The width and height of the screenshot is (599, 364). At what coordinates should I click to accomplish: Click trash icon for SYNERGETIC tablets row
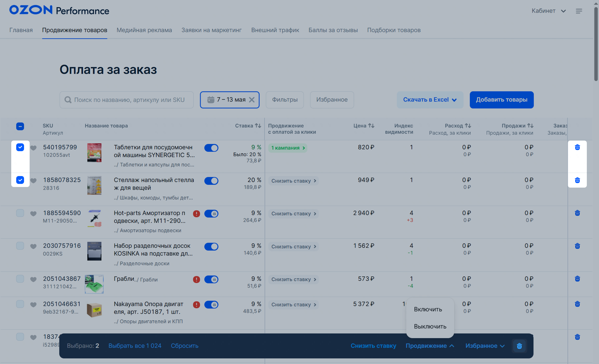tap(577, 147)
